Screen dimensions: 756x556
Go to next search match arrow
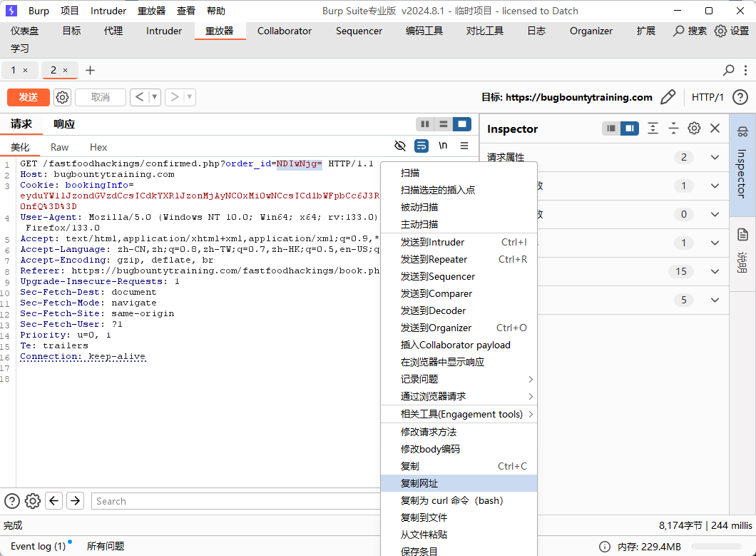pos(75,501)
